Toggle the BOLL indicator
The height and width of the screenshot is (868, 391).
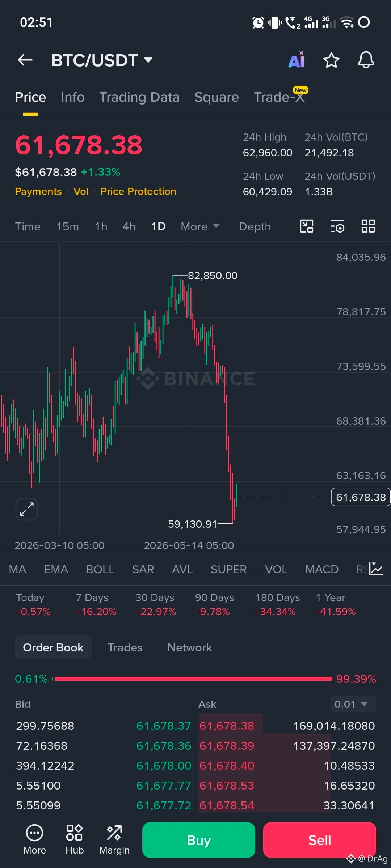click(100, 569)
